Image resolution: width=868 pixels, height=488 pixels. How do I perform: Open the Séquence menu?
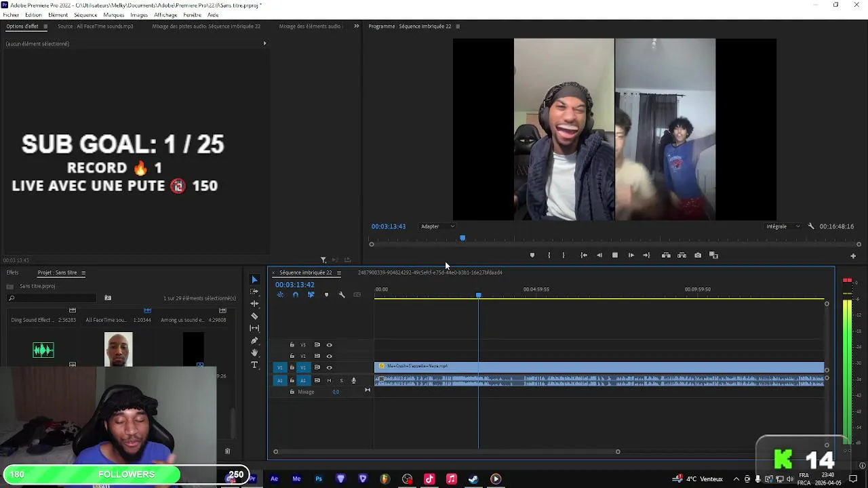(x=85, y=15)
